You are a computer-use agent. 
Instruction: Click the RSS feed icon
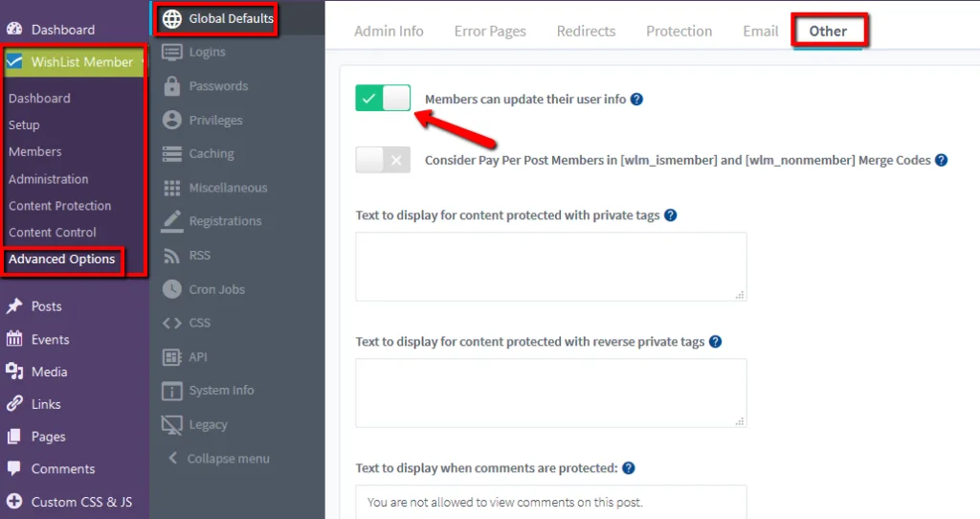(x=172, y=256)
